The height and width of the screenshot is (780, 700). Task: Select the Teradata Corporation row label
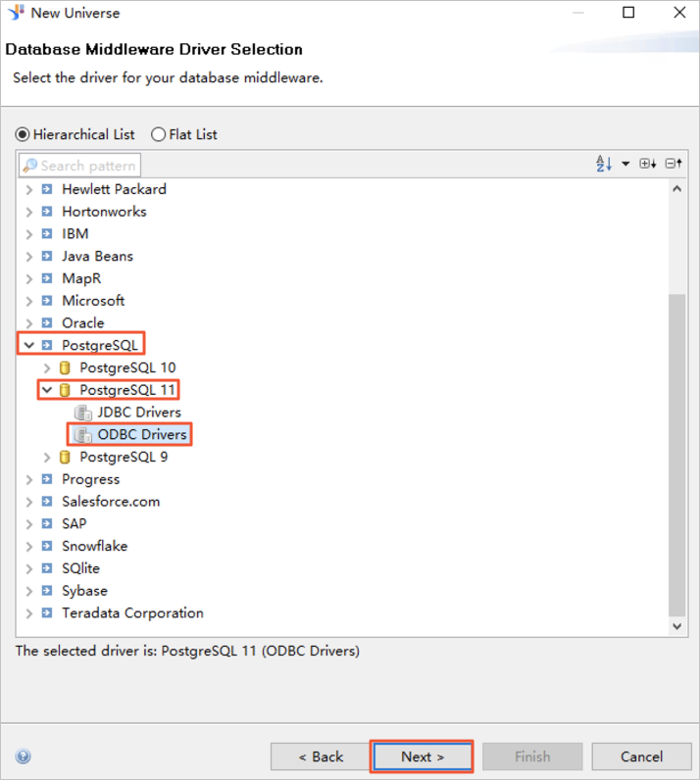[132, 613]
